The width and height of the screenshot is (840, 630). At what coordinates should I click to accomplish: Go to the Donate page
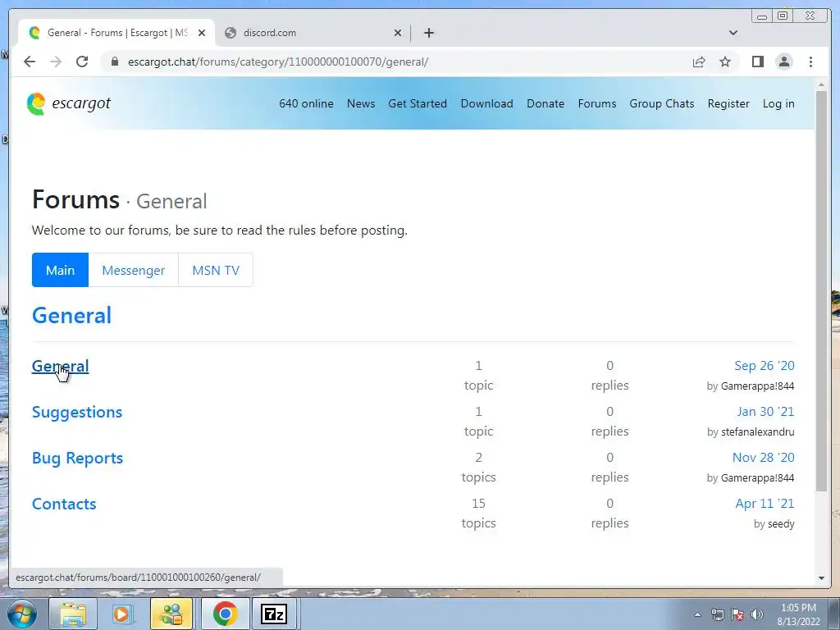(x=546, y=104)
